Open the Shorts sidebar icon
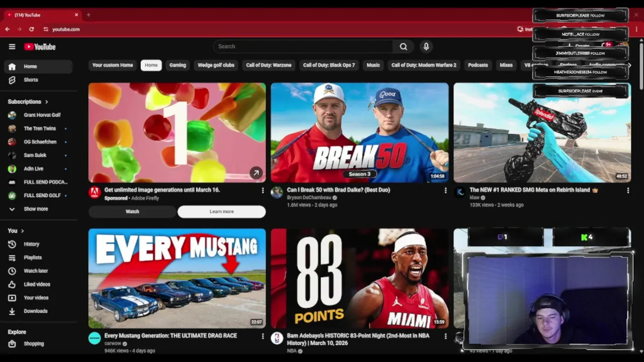 tap(12, 80)
